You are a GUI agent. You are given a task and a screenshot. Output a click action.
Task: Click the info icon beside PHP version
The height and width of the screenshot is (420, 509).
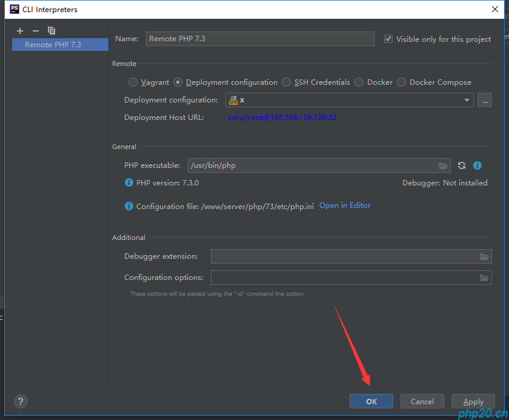point(129,182)
